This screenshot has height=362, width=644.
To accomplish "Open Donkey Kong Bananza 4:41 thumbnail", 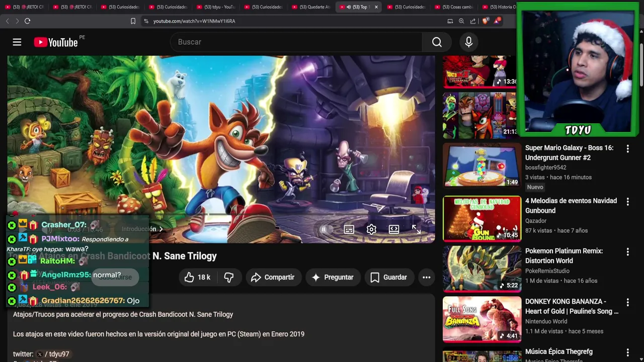I will click(482, 319).
